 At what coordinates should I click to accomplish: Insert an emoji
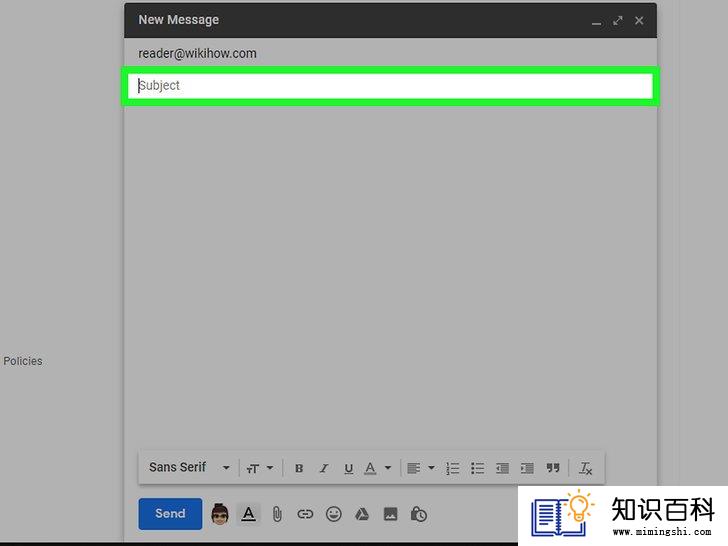point(333,514)
